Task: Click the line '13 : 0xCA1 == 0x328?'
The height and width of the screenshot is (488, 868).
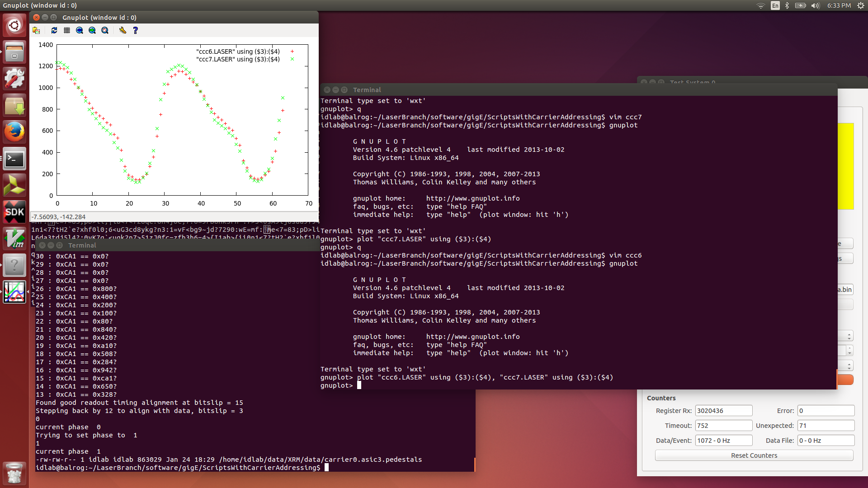Action: click(x=76, y=394)
